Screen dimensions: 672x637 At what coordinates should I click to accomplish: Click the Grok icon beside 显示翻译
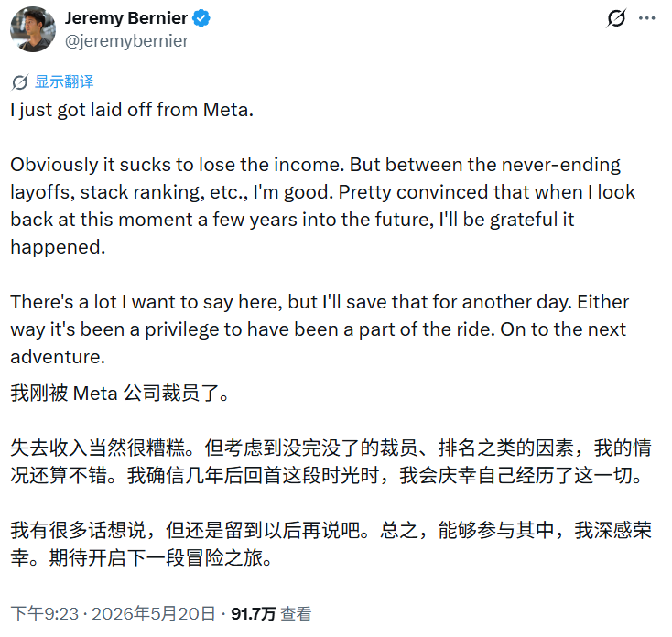tap(20, 82)
